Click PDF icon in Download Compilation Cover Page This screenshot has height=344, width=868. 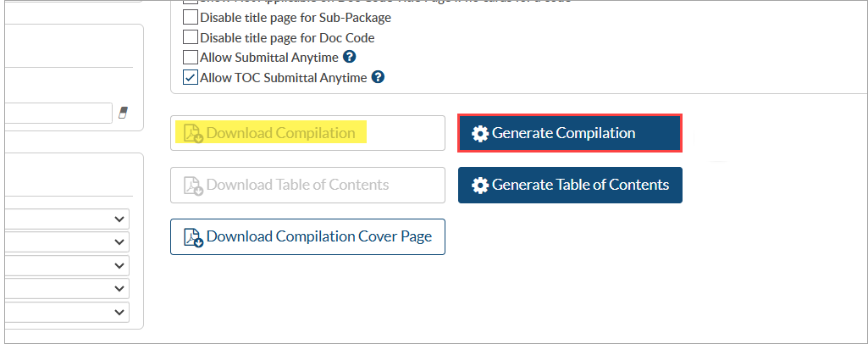point(194,237)
